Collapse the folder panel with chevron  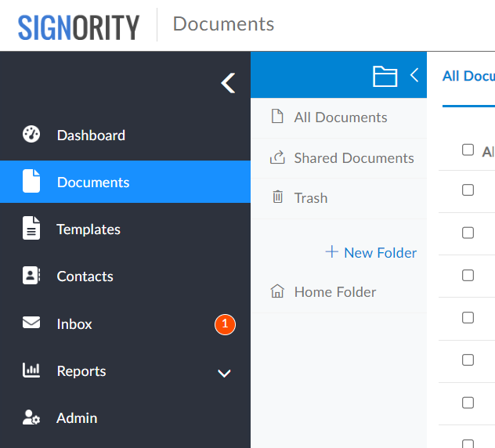pyautogui.click(x=414, y=75)
